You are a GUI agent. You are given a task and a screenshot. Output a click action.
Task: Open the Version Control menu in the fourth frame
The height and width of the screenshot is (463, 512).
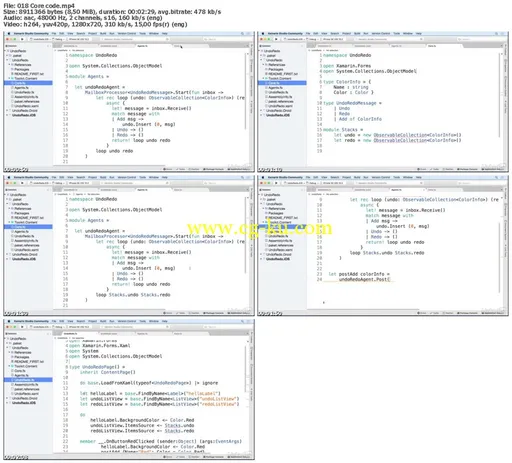(x=381, y=177)
